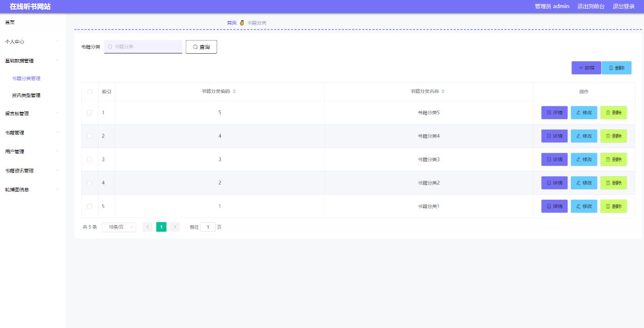This screenshot has width=644, height=328.
Task: Click the plus icon on 新增 button
Action: [x=581, y=68]
